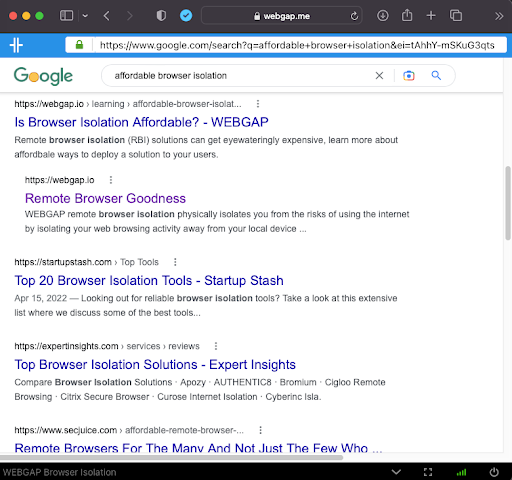Open Remote Browser Goodness link
This screenshot has width=512, height=480.
105,198
